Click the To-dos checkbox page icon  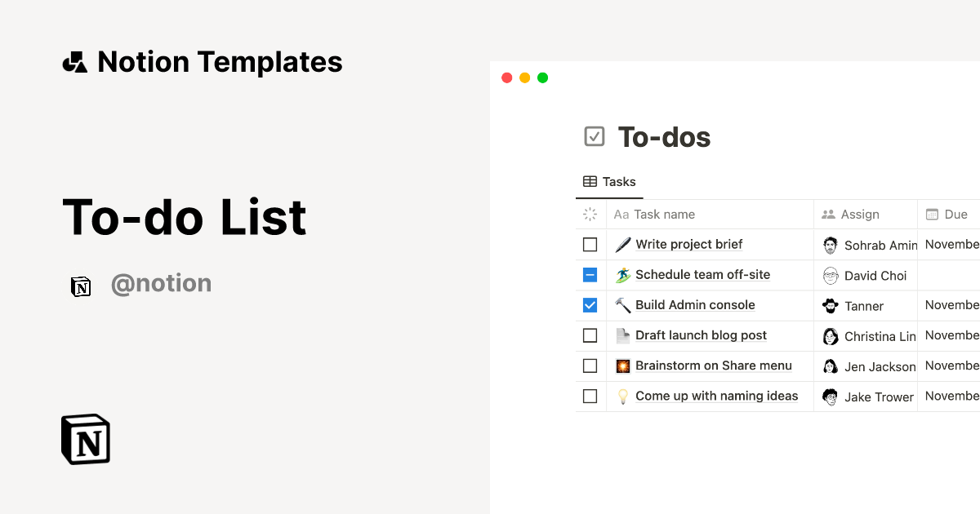(595, 136)
